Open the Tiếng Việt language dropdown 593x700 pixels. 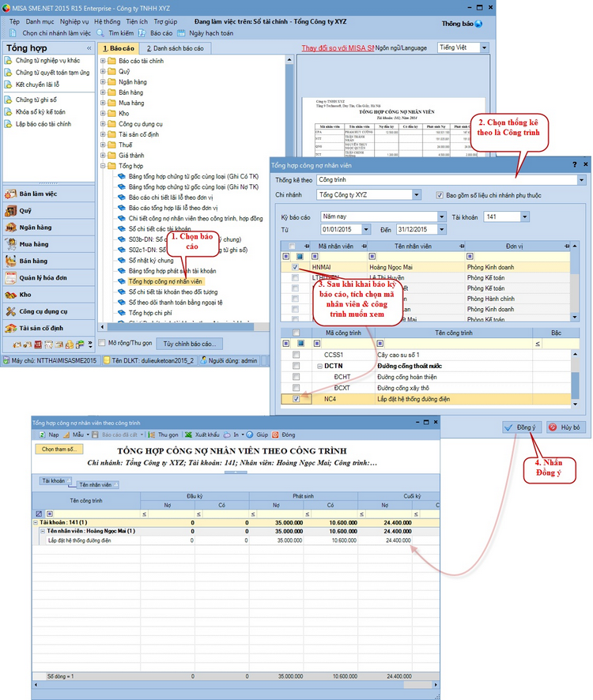click(x=485, y=47)
